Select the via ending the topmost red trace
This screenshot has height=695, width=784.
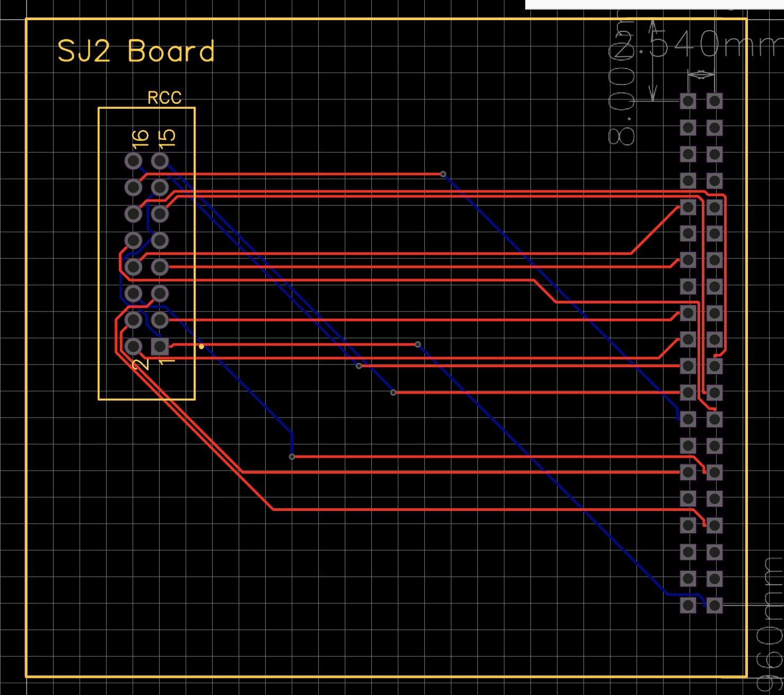tap(443, 174)
